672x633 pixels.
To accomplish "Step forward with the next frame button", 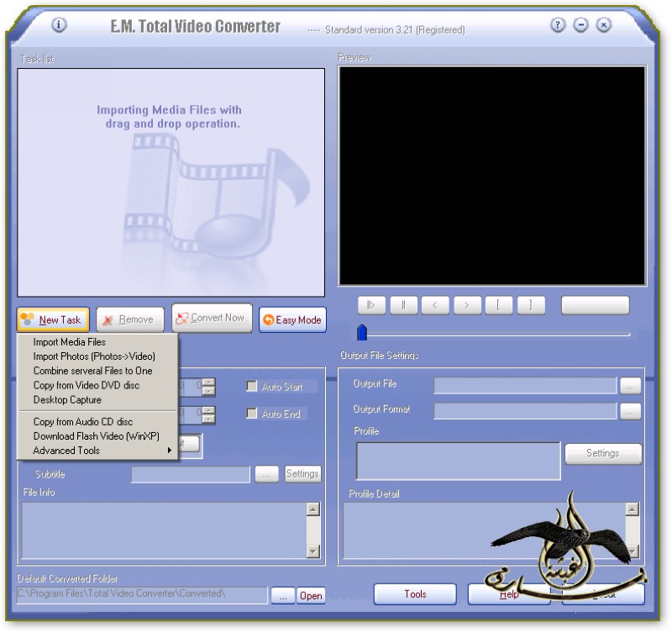I will [x=467, y=305].
